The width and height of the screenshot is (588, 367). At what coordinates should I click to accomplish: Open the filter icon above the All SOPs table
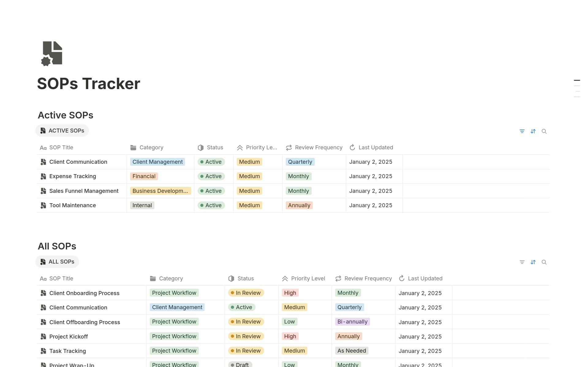522,262
